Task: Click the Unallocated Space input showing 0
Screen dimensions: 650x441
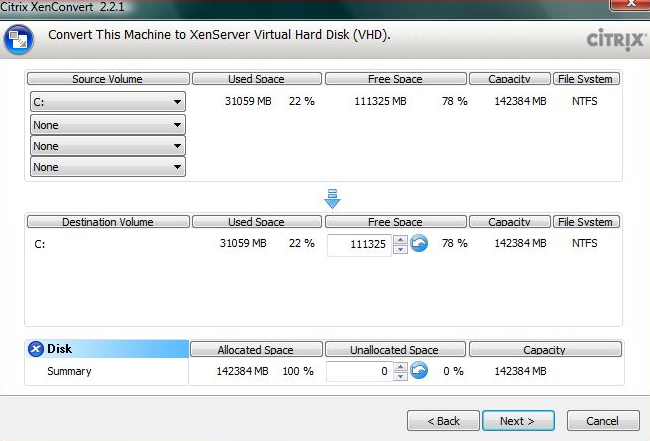Action: pos(359,371)
